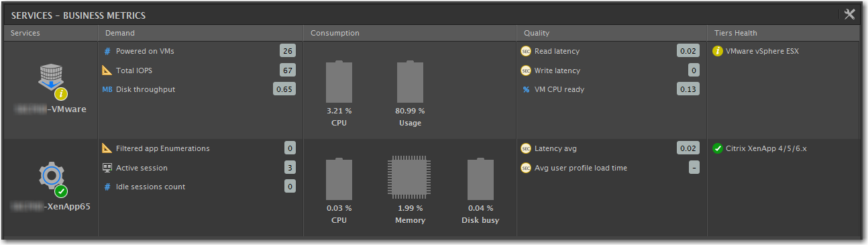Click the Total IOPS value 67
868x245 pixels.
(x=288, y=70)
